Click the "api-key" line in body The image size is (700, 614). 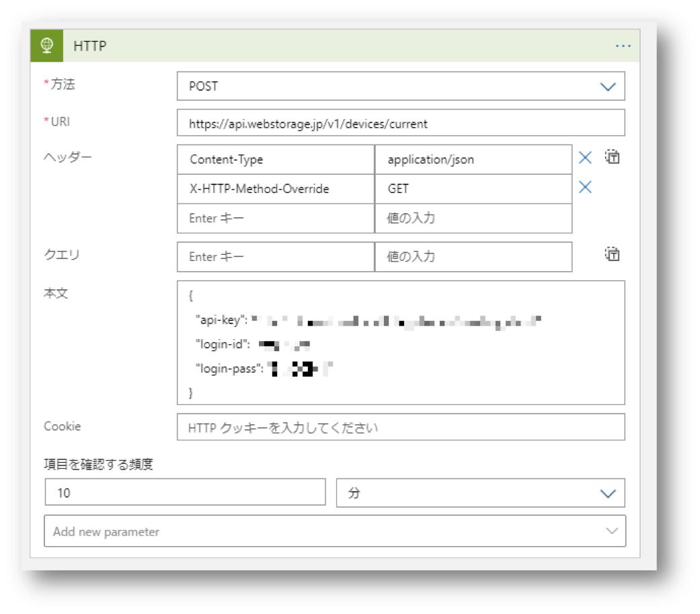[x=368, y=320]
